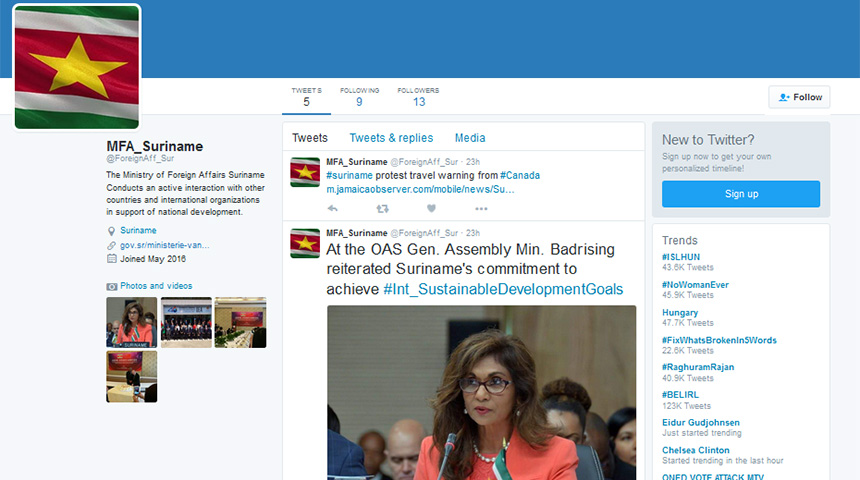The width and height of the screenshot is (860, 480).
Task: Open the #ISLHUN trending topic
Action: (x=681, y=257)
